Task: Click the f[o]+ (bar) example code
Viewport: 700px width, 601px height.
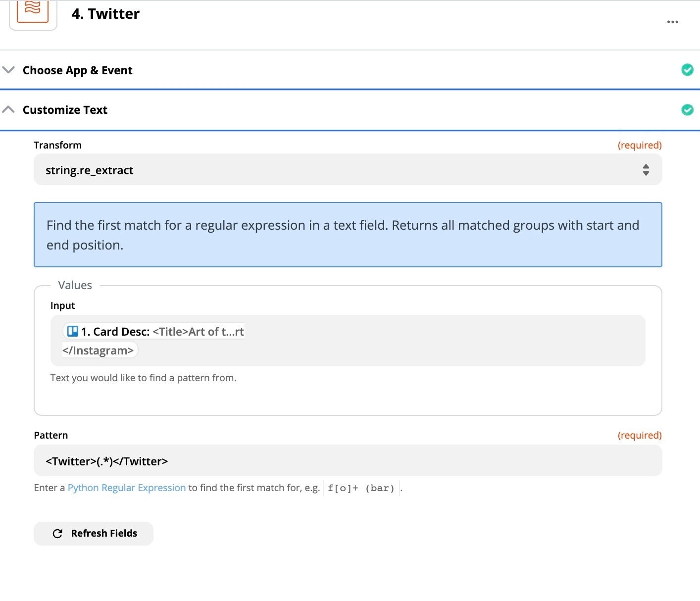Action: [361, 488]
